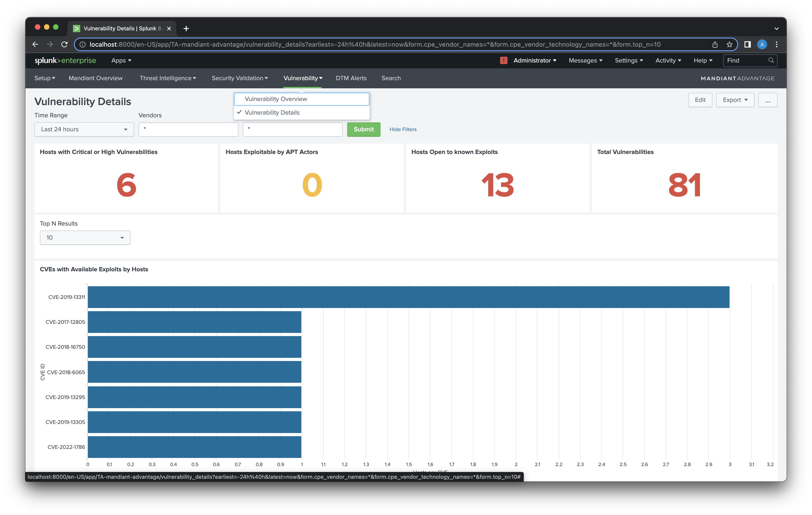Click the red alert icon beside Administrator

pos(503,61)
